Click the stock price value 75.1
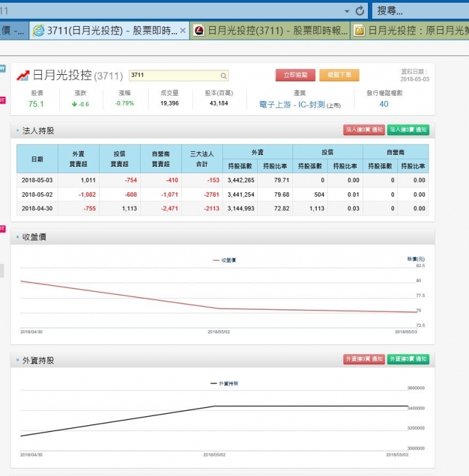Image resolution: width=469 pixels, height=476 pixels. (x=36, y=104)
